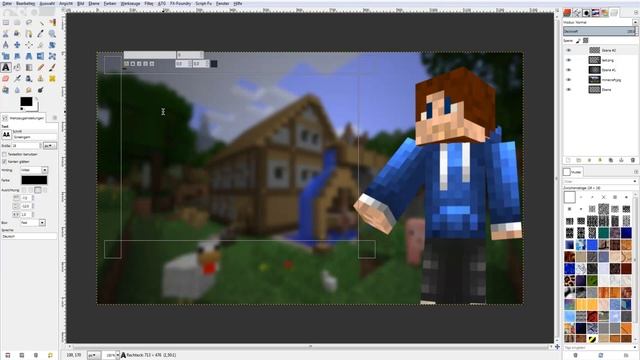
Task: Open the Bearbeiten menu
Action: tap(25, 3)
